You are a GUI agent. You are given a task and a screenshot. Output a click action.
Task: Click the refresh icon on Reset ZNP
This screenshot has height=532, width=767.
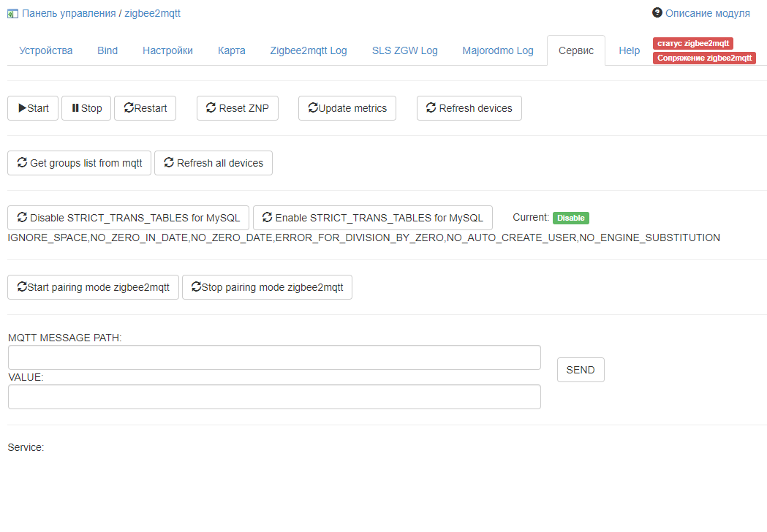point(212,107)
